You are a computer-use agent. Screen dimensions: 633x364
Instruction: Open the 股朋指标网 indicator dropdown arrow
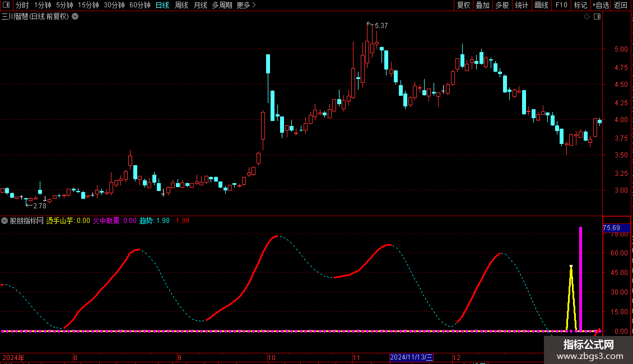click(x=4, y=221)
